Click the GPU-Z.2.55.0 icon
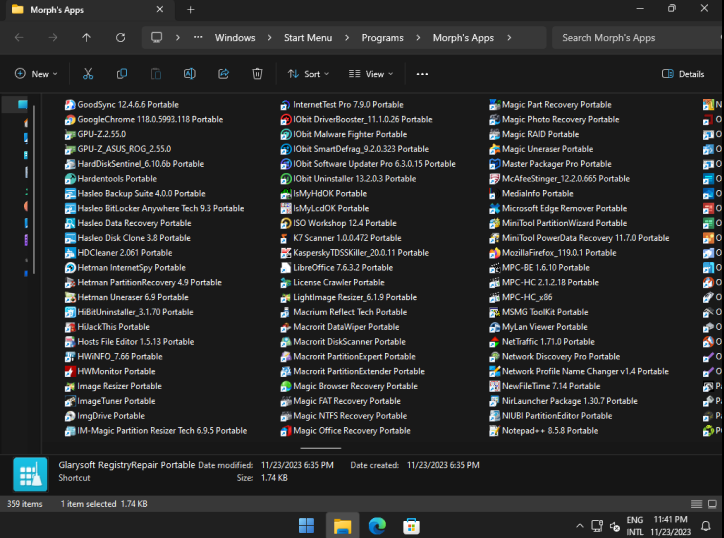 (x=70, y=134)
